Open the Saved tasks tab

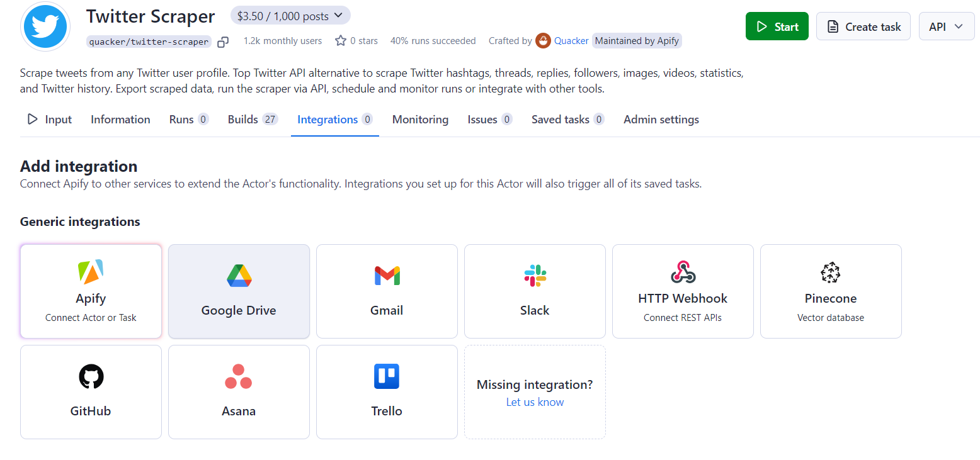point(568,120)
